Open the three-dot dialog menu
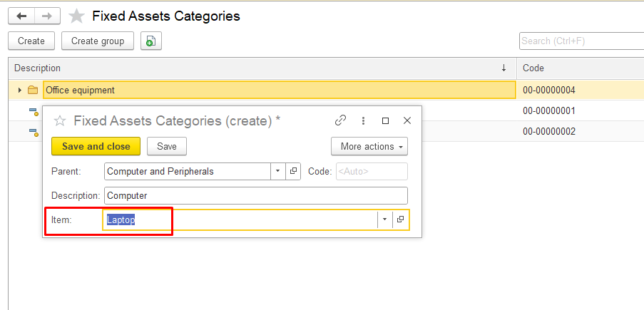The height and width of the screenshot is (310, 644). [x=363, y=120]
